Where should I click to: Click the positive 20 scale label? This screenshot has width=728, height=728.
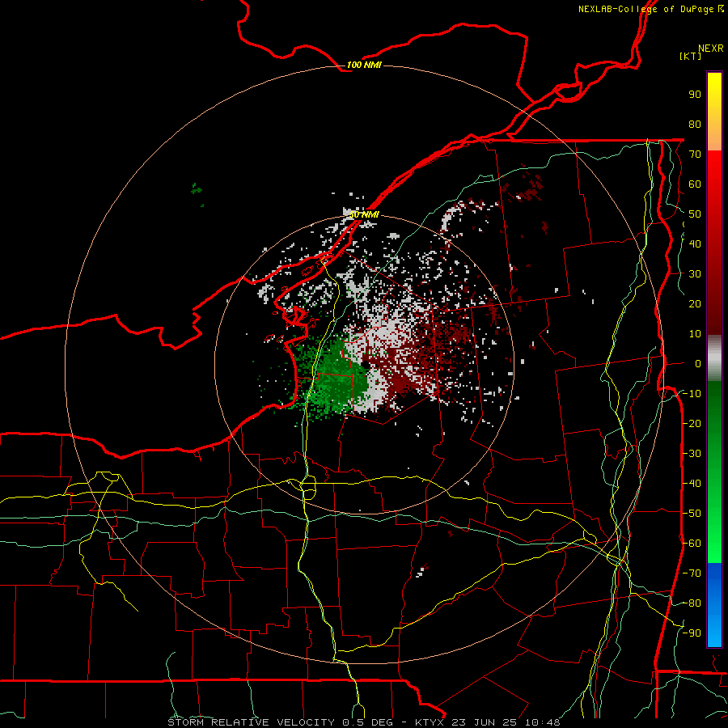695,304
